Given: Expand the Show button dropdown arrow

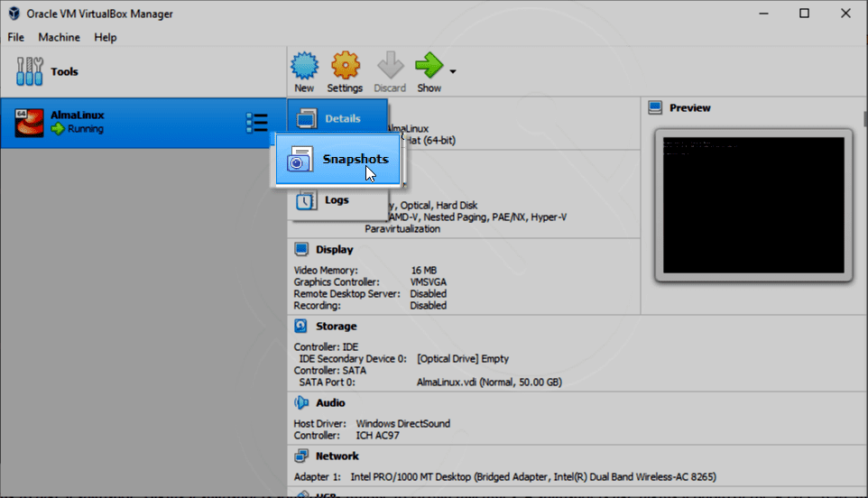Looking at the screenshot, I should click(x=453, y=71).
